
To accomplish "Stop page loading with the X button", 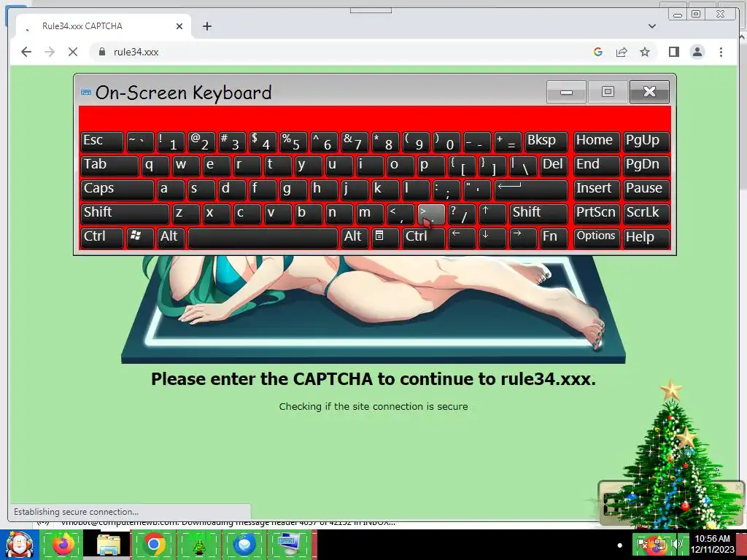I will 73,52.
